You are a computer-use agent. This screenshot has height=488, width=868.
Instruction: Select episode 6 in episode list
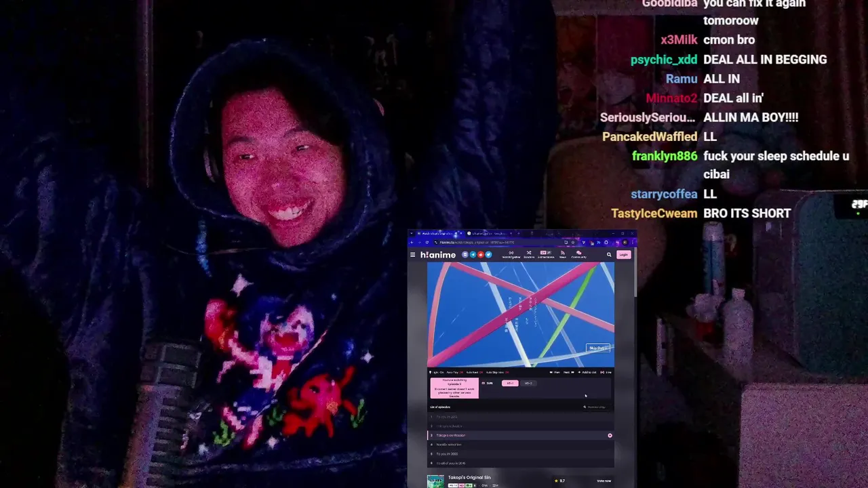pyautogui.click(x=520, y=463)
